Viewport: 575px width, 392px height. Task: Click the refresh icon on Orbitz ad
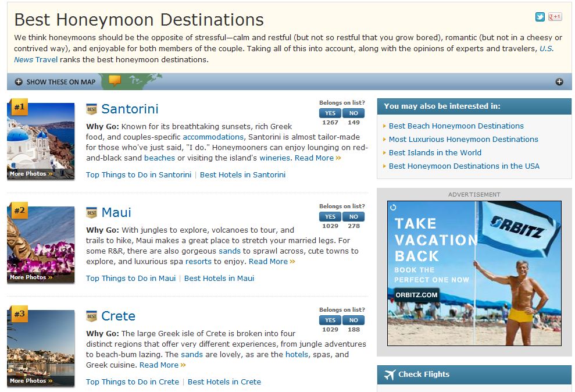coord(393,207)
